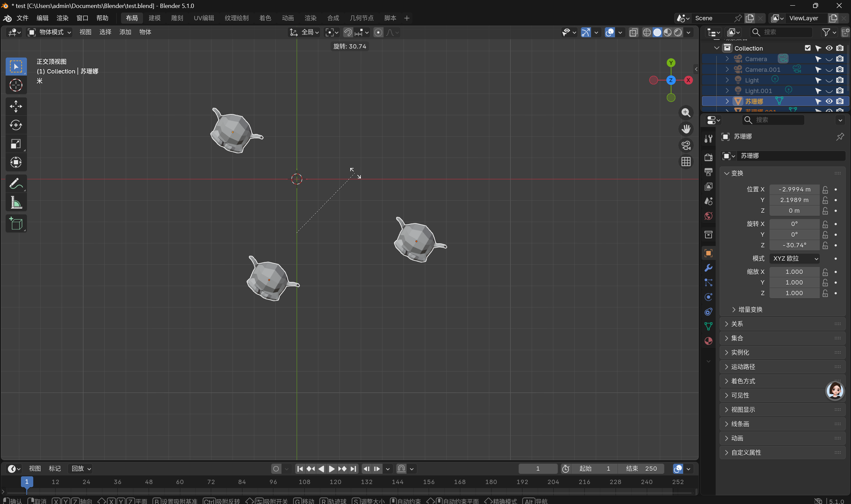Image resolution: width=851 pixels, height=504 pixels.
Task: Select the Measure ruler tool
Action: pyautogui.click(x=16, y=203)
